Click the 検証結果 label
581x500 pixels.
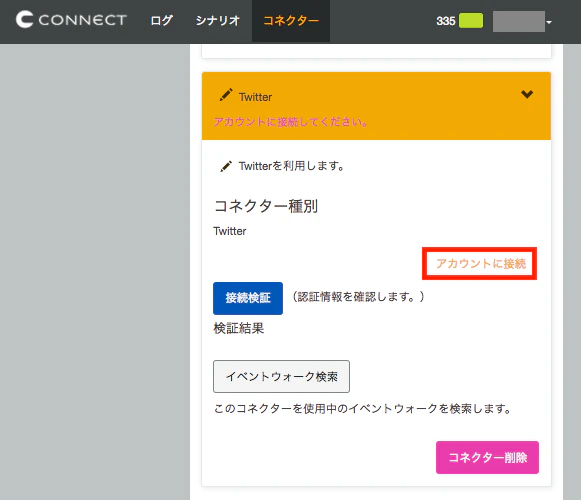tap(239, 328)
